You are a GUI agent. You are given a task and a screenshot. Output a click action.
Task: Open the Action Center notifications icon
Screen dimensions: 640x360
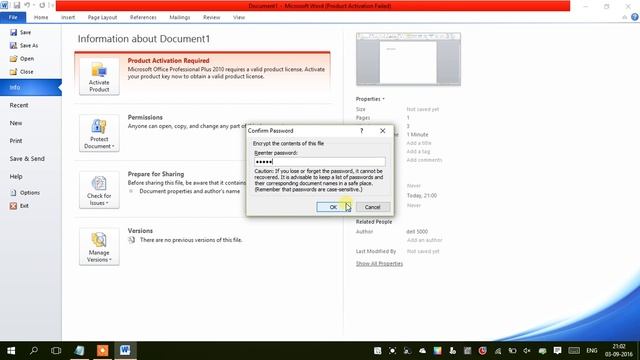pyautogui.click(x=557, y=351)
